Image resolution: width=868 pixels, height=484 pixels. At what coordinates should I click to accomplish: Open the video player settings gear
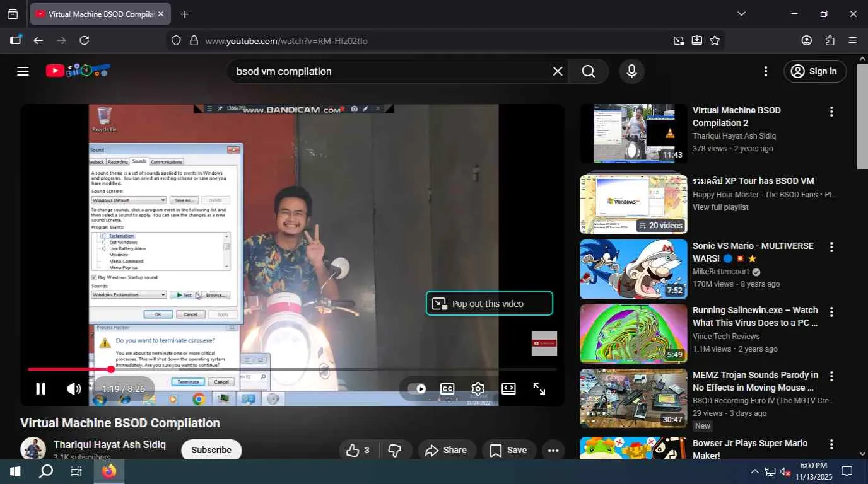[478, 389]
